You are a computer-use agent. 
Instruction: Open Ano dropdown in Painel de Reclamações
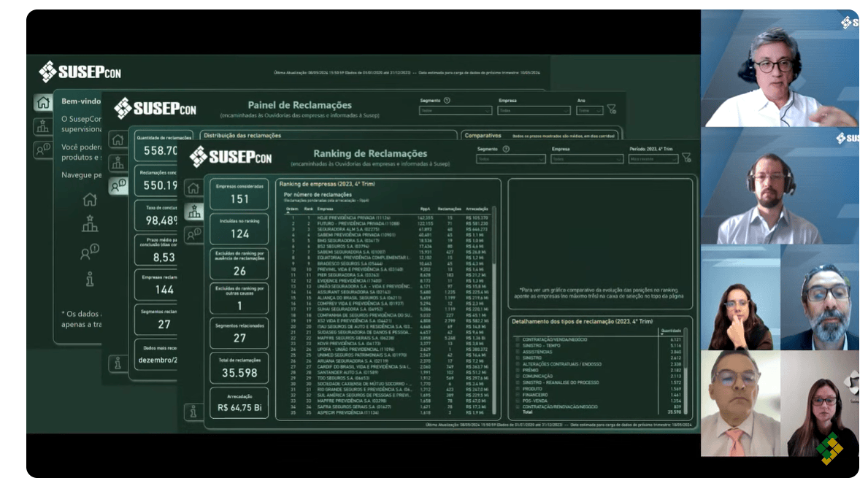point(589,111)
